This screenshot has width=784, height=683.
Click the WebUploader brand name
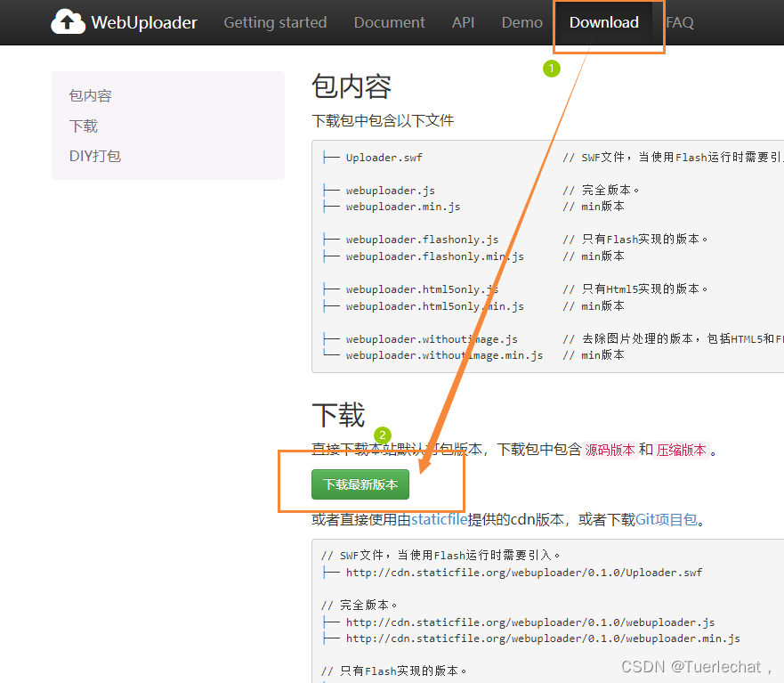144,22
